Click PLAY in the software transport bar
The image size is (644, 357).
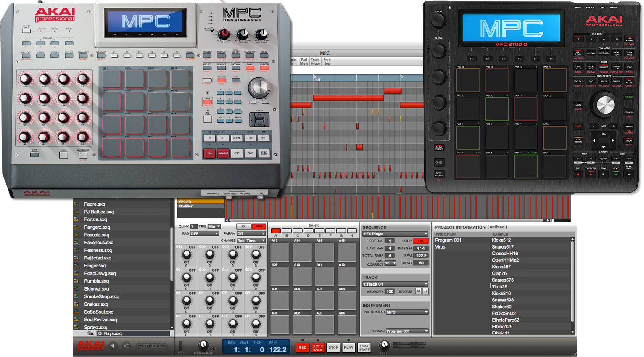(x=348, y=347)
